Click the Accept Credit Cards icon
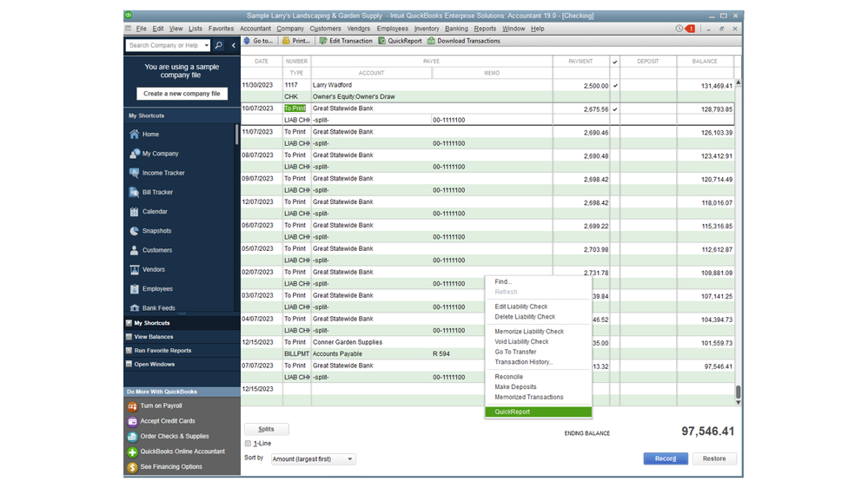Image resolution: width=868 pixels, height=488 pixels. pyautogui.click(x=132, y=422)
